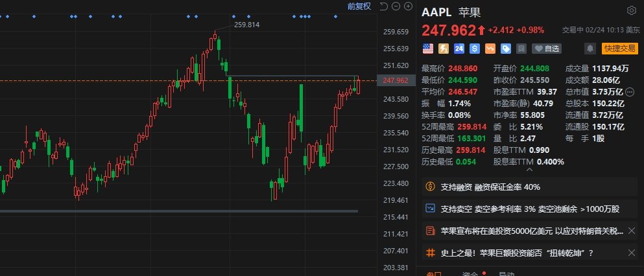Click the chart icon beside 支持卖空

[431, 209]
